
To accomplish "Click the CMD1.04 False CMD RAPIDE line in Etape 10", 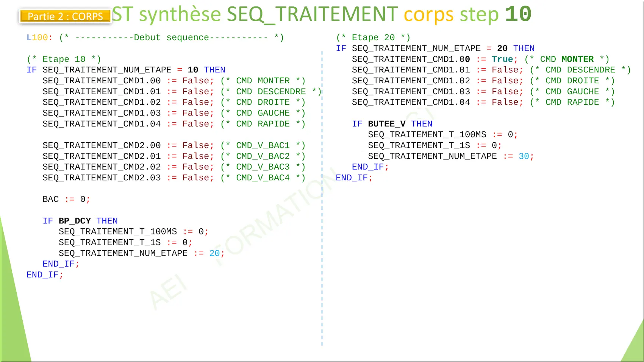I will tap(174, 124).
